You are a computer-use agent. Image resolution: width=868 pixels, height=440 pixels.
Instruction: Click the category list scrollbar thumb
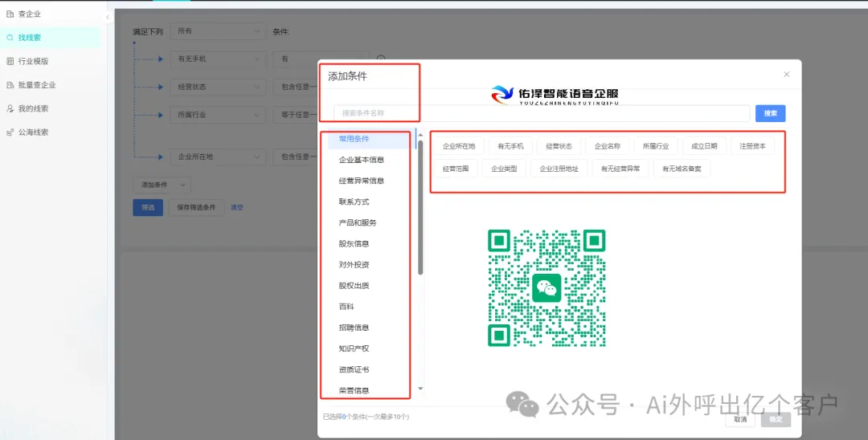point(420,207)
